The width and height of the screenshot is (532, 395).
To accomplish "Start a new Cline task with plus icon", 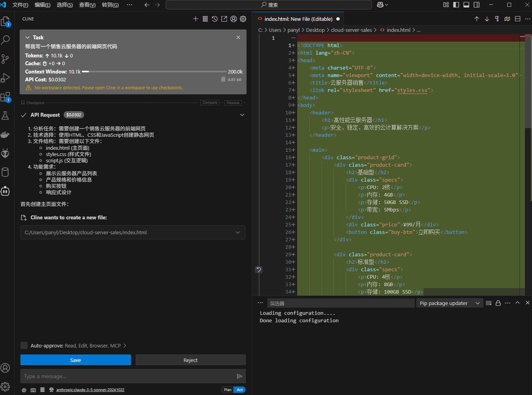I will pyautogui.click(x=195, y=19).
